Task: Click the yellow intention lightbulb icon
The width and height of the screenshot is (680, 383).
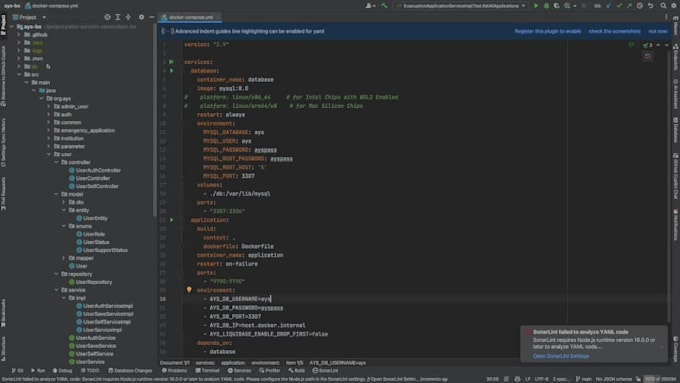Action: (x=189, y=290)
